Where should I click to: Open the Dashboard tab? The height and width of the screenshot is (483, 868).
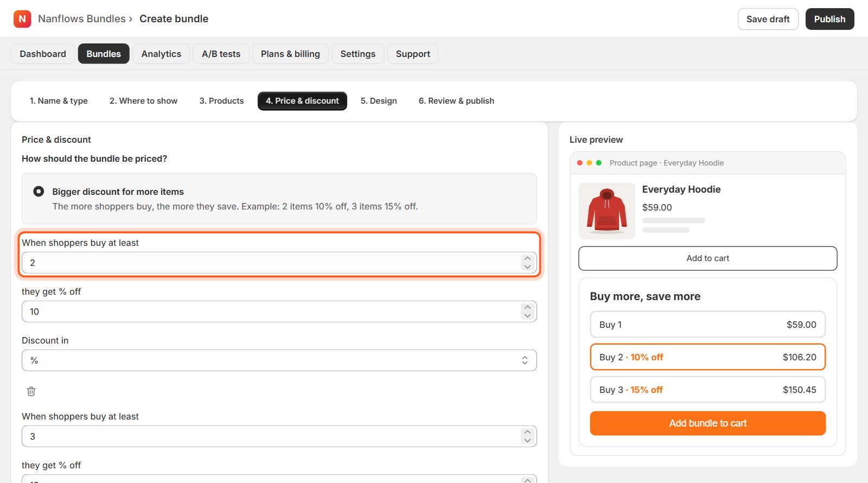point(43,54)
